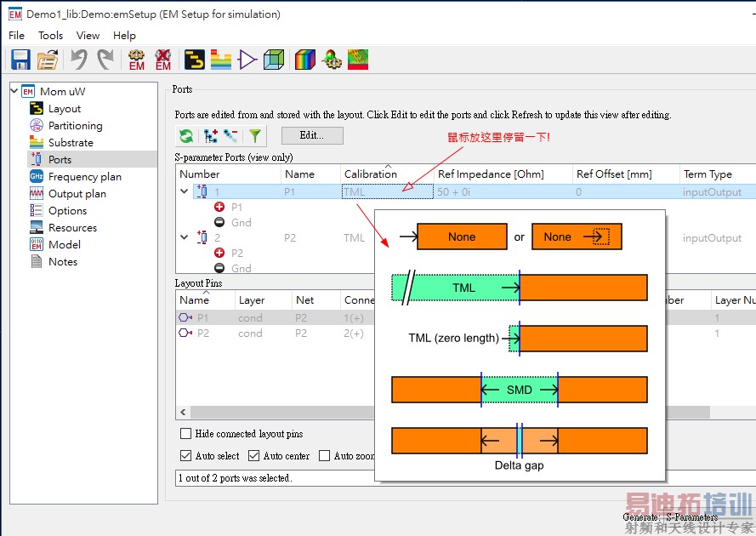The width and height of the screenshot is (756, 536).
Task: Select Resources in the setup tree
Action: click(72, 228)
